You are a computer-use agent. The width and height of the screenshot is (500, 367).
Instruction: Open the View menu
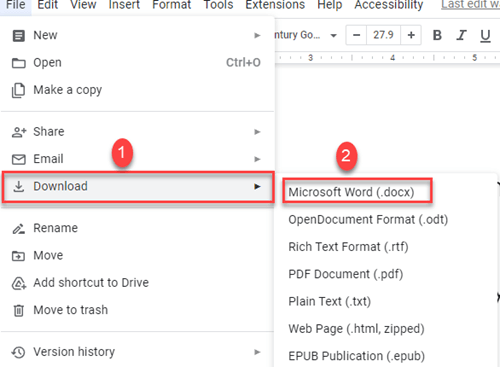coord(83,5)
